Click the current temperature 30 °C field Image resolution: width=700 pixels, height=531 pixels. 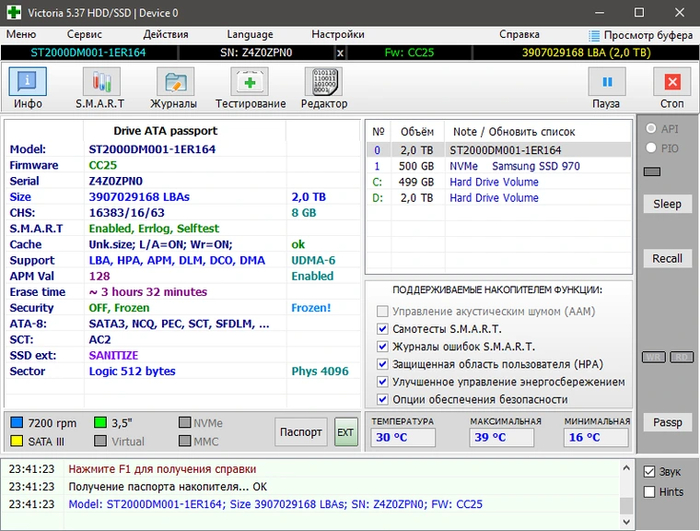click(403, 437)
